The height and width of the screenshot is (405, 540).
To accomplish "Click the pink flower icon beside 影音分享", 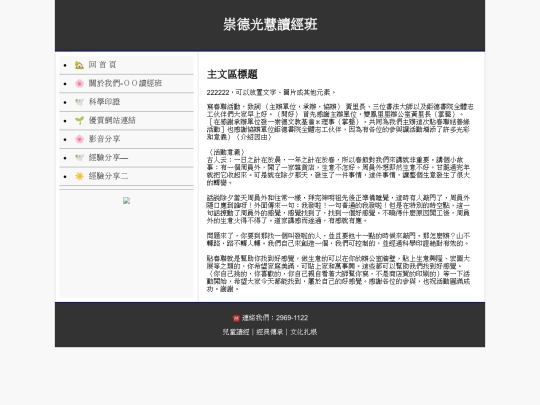I will [x=79, y=139].
